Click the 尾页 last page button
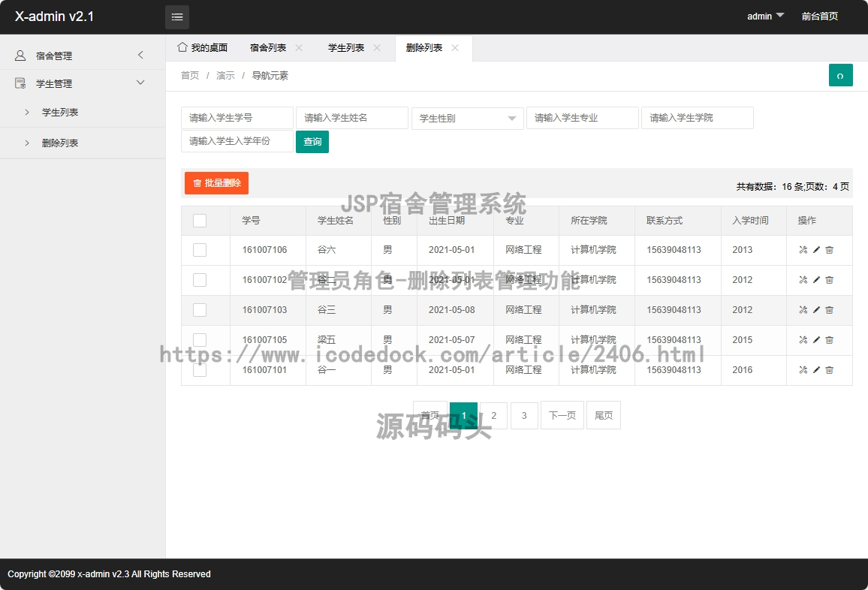Image resolution: width=868 pixels, height=590 pixels. click(604, 415)
